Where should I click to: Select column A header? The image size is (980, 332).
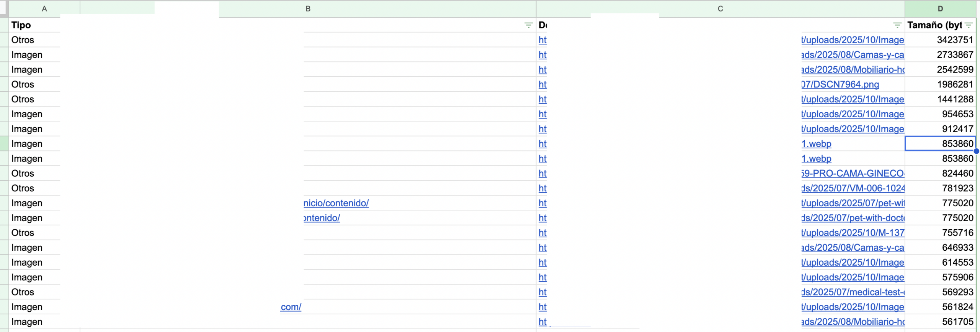pos(44,9)
